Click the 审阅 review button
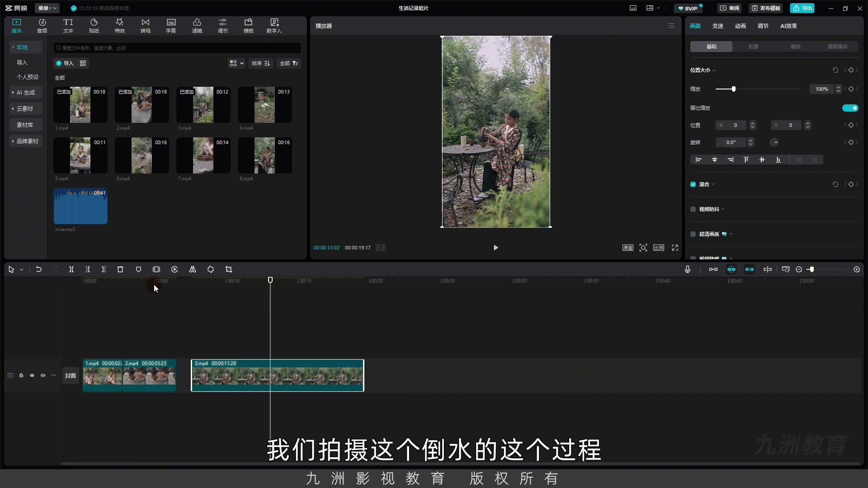The image size is (868, 488). tap(729, 8)
